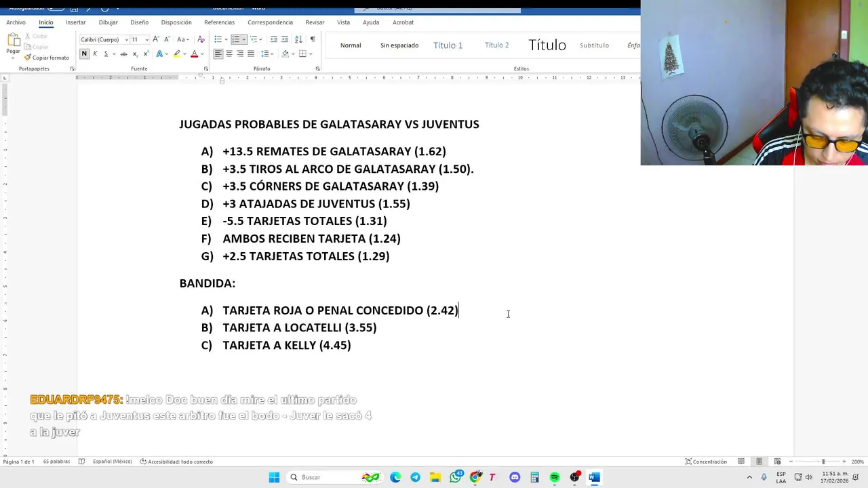Justify the paragraph text
This screenshot has width=868, height=488.
pos(251,54)
